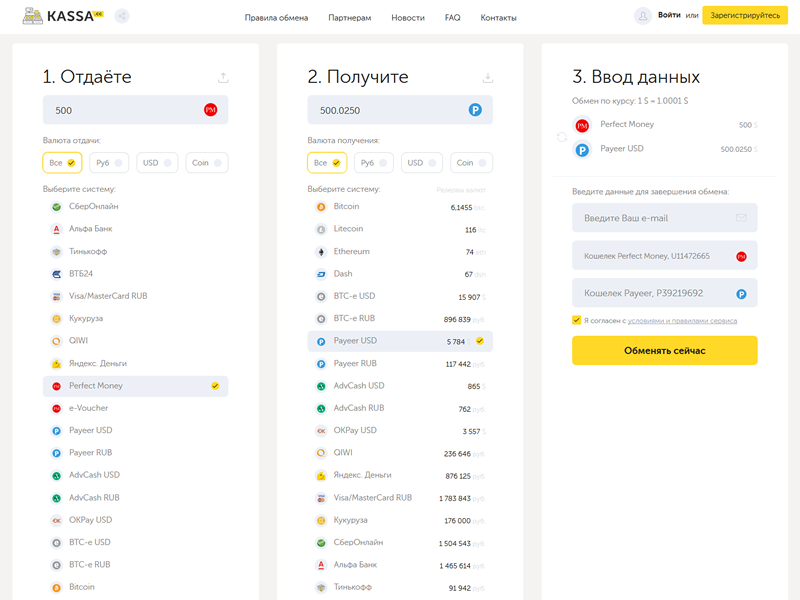Click the Яндекс. Деньги icon in the Получите list
Viewport: 800px width, 600px height.
point(321,476)
